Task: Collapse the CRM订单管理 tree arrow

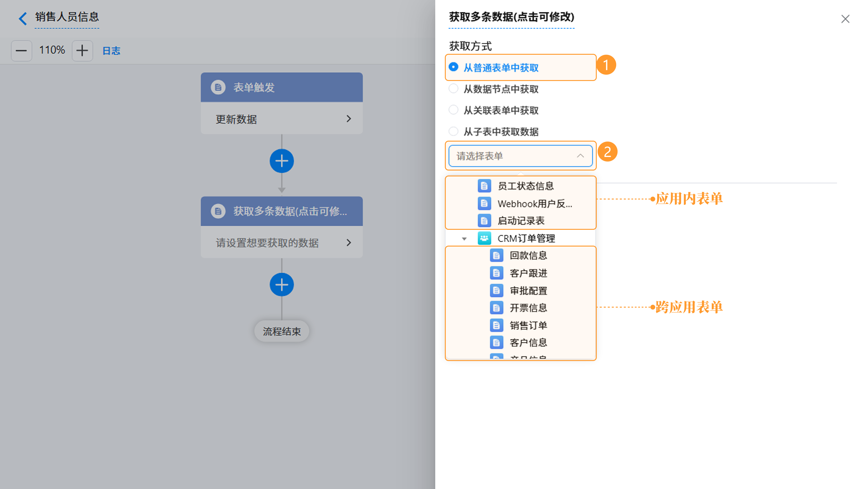Action: click(464, 239)
